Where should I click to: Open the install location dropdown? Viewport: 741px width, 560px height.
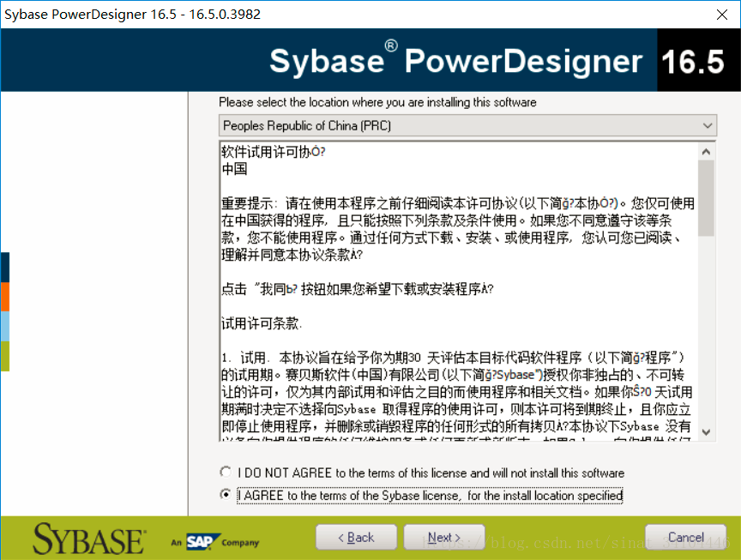pos(468,126)
